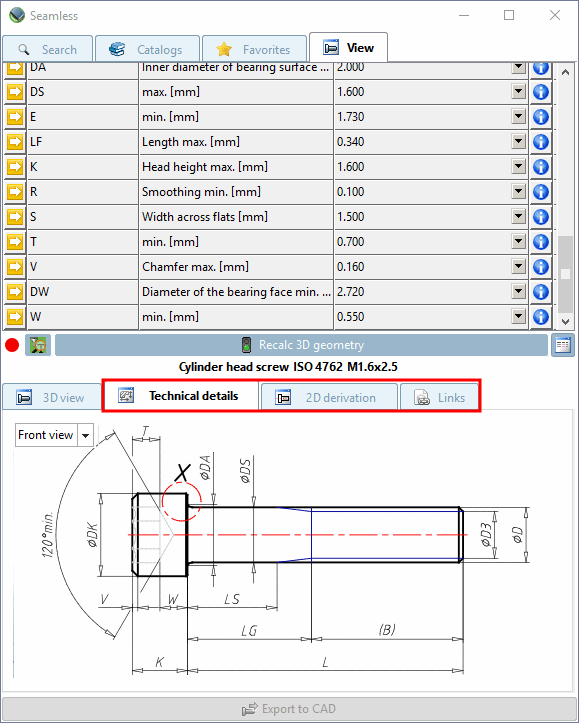Open the info icon for Head height K
Screen dimensions: 579x723
click(x=540, y=167)
